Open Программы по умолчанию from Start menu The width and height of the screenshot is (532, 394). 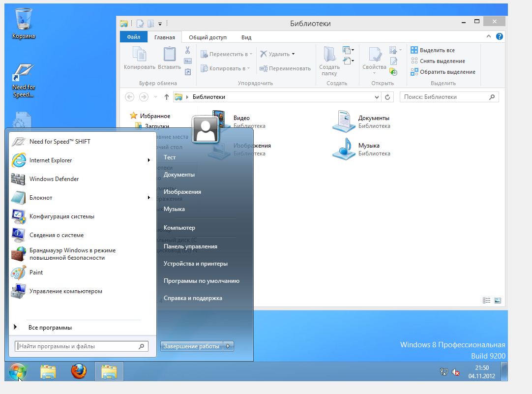point(202,281)
